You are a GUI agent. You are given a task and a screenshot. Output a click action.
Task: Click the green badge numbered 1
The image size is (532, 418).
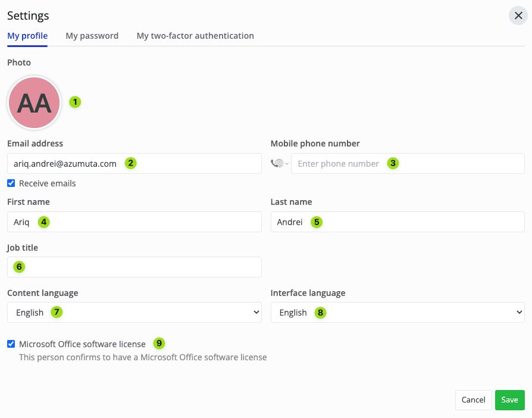tap(75, 102)
